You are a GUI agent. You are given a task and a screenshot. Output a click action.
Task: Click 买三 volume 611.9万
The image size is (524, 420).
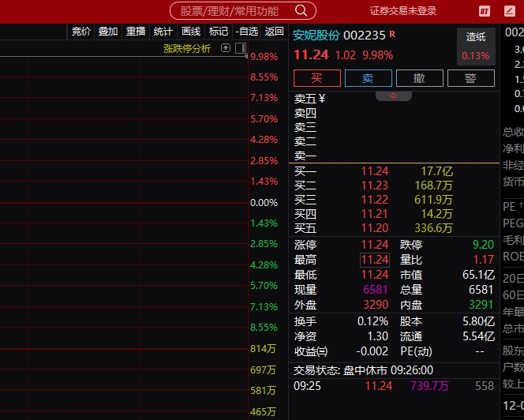coord(433,200)
